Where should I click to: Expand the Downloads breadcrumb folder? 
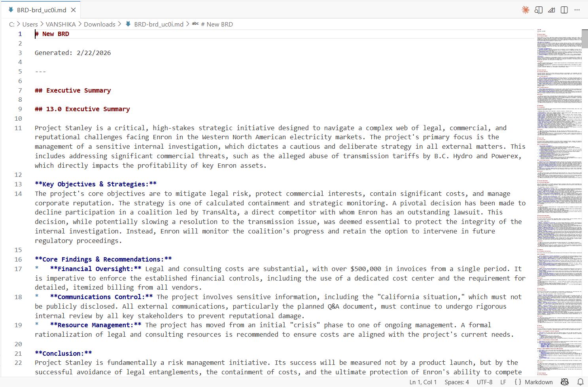click(100, 24)
